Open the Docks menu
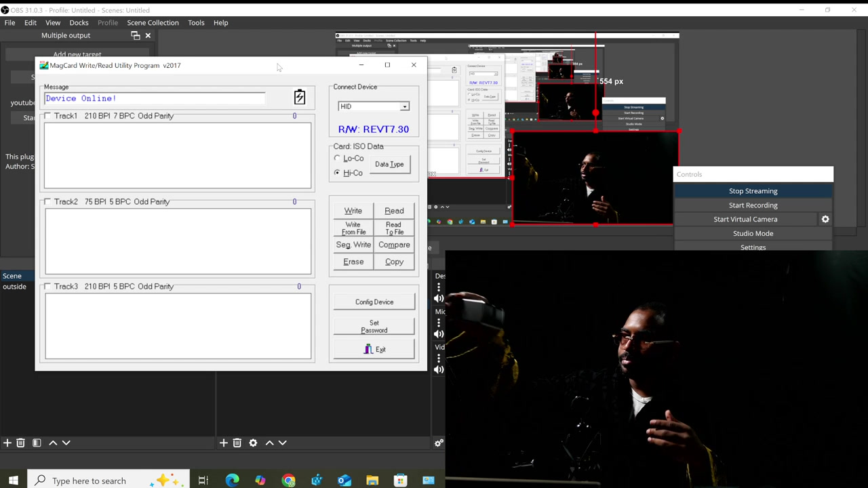Image resolution: width=868 pixels, height=488 pixels. 79,22
